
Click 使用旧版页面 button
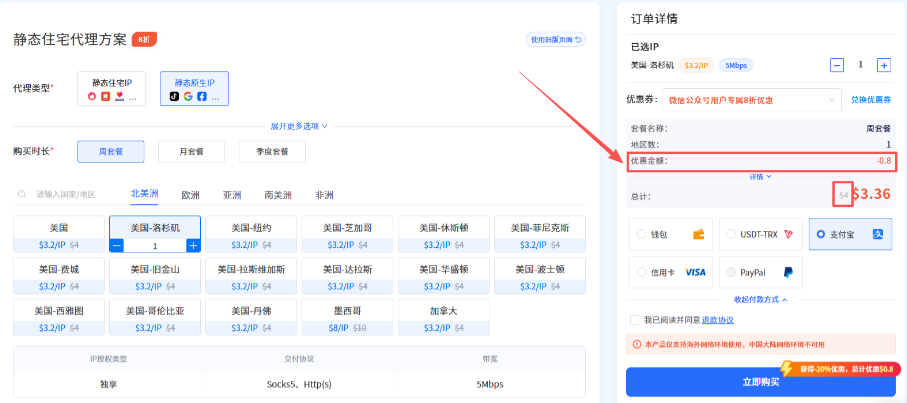(x=555, y=39)
